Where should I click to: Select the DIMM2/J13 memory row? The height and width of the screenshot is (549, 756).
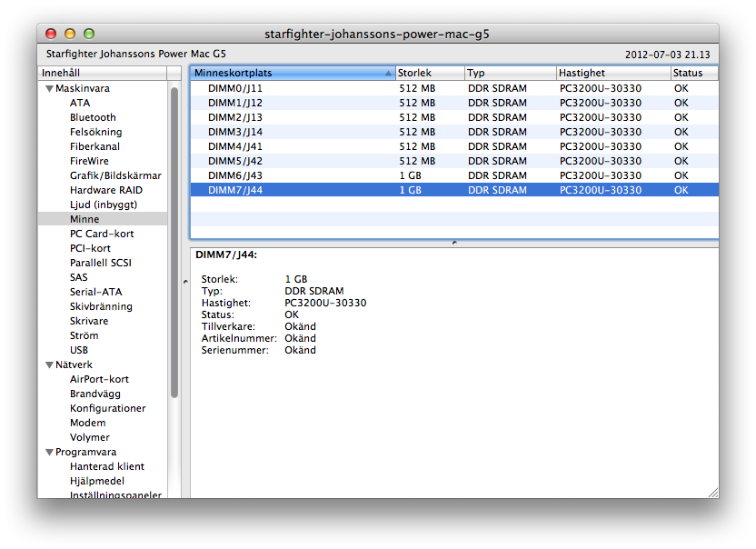454,117
